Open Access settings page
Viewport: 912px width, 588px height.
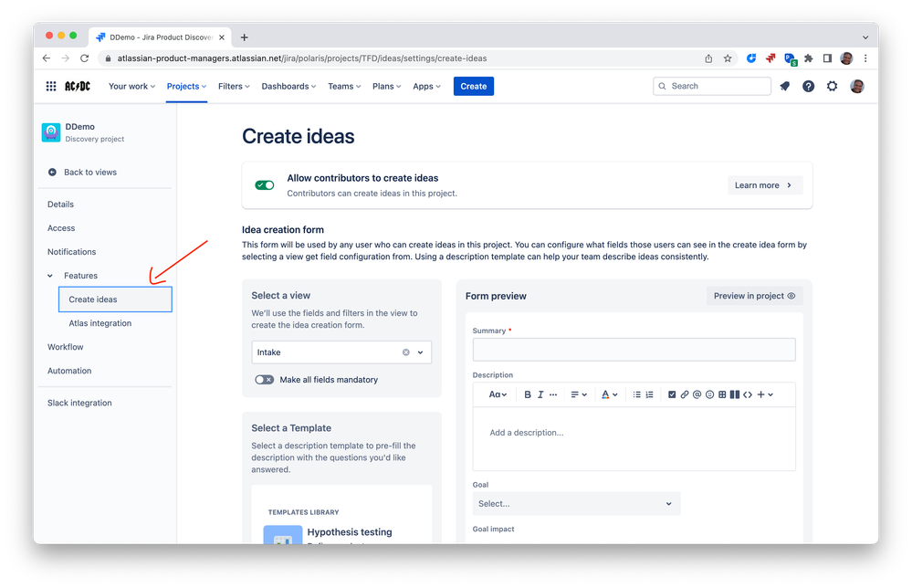[x=61, y=228]
